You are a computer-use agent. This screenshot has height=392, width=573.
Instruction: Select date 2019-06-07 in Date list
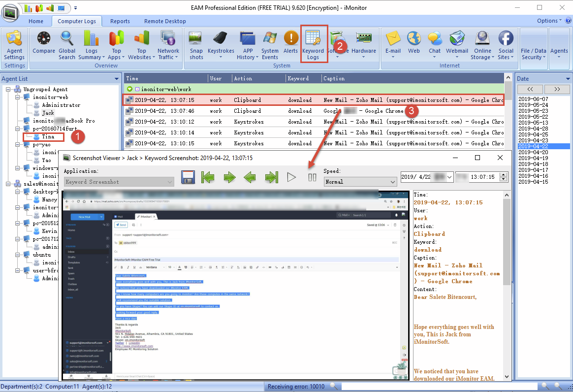coord(533,99)
